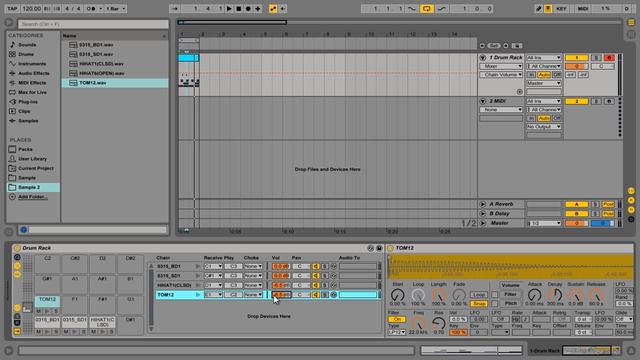Select HIHAT6(OPEN).wav in file list
Image resolution: width=640 pixels, height=360 pixels.
pyautogui.click(x=102, y=73)
